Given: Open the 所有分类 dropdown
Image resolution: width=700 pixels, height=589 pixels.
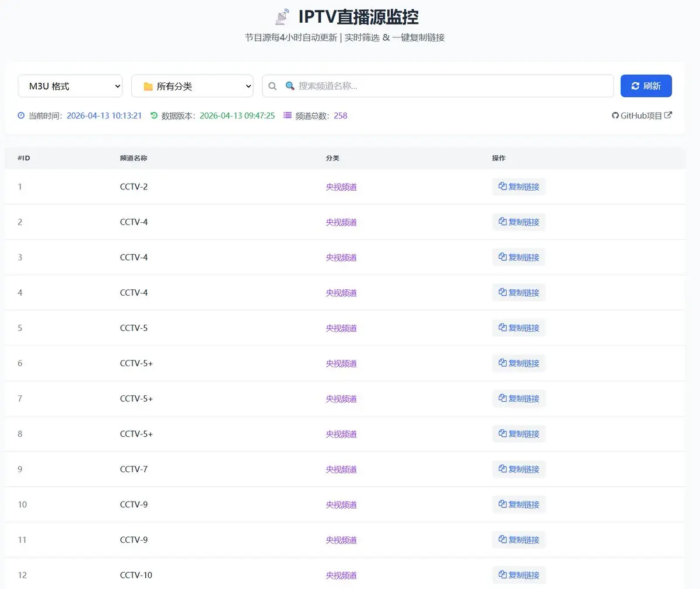Looking at the screenshot, I should click(192, 85).
